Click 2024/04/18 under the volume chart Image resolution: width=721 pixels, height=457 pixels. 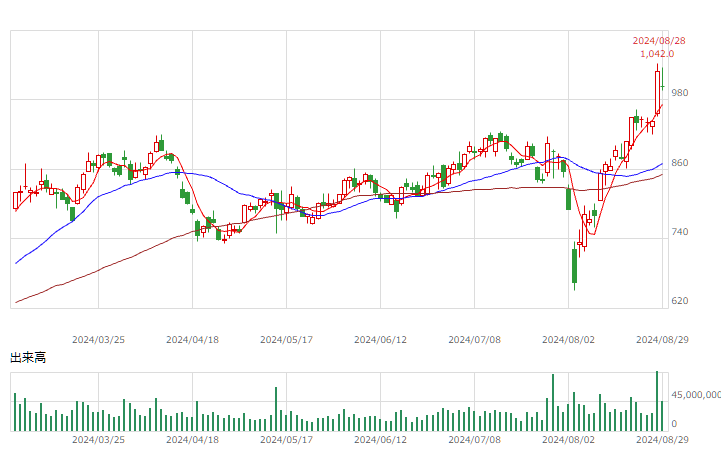point(192,440)
